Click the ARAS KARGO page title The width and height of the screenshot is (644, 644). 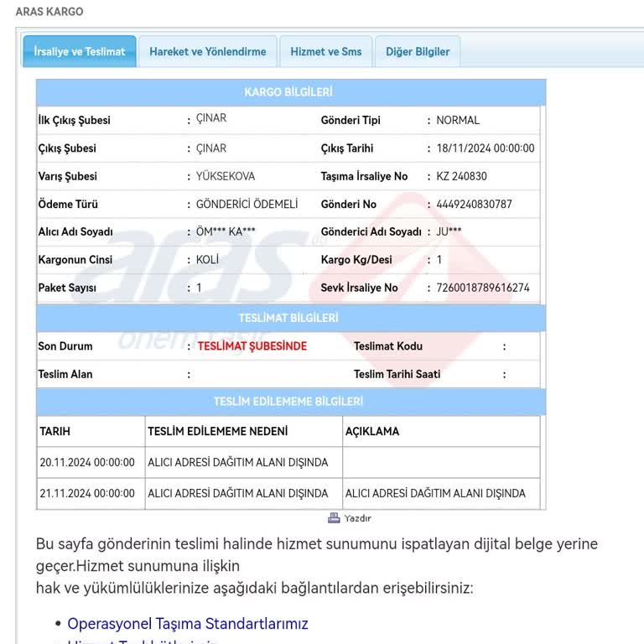coord(49,12)
